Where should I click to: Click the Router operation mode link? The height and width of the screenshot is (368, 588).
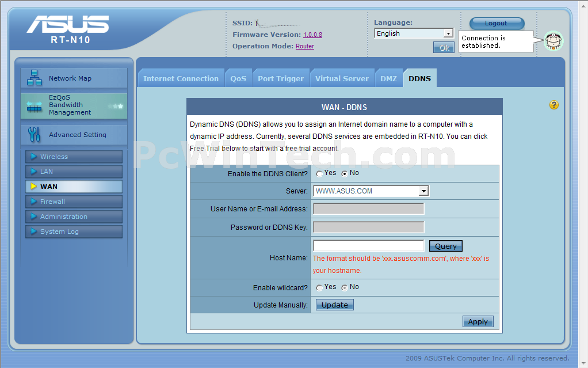[x=305, y=46]
